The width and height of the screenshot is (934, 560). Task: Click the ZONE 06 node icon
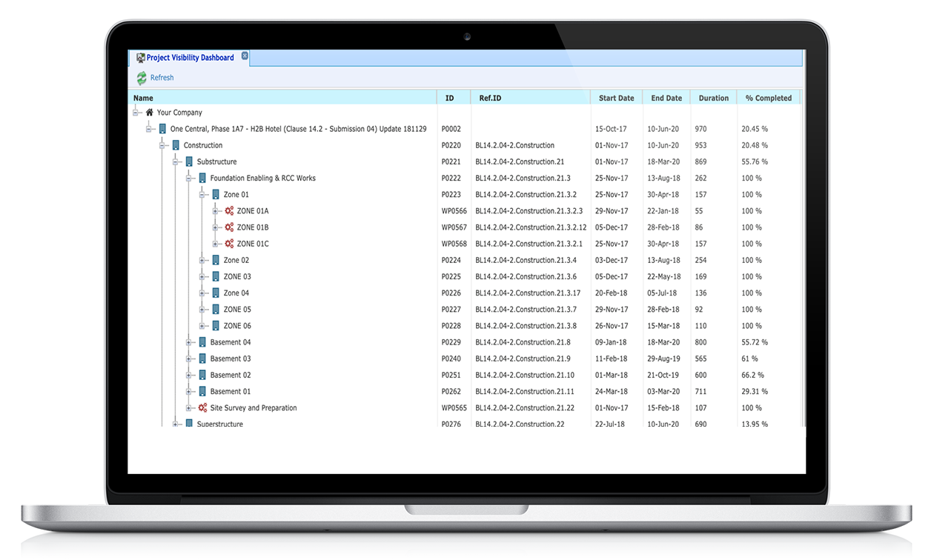[x=216, y=326]
